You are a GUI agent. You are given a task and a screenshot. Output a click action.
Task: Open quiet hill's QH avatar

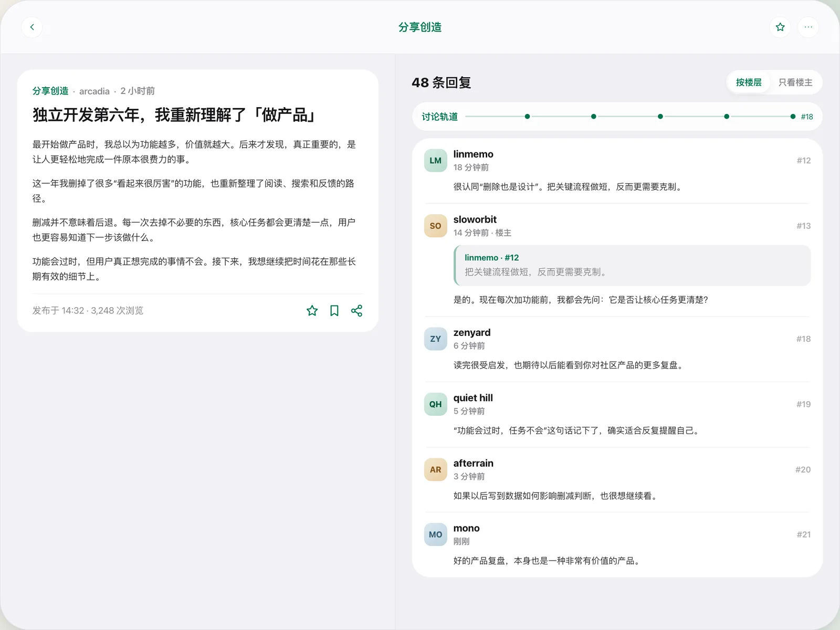pos(435,404)
